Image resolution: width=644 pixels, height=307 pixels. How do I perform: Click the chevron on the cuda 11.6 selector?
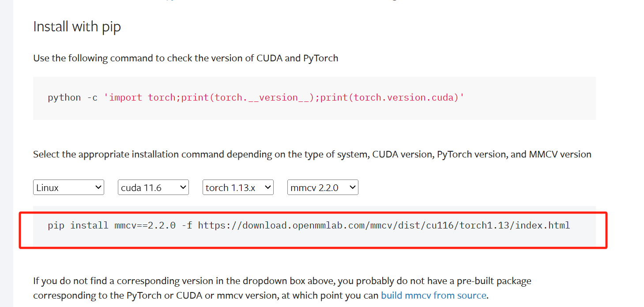(x=184, y=187)
